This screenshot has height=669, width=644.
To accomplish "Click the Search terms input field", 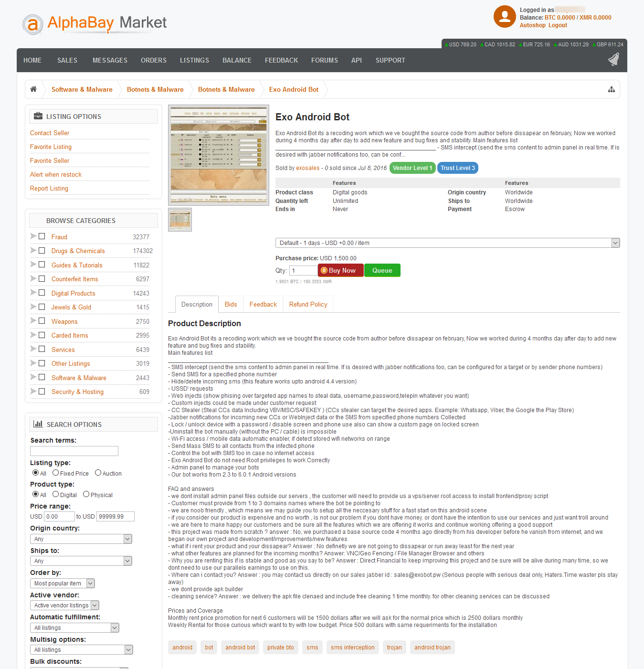I will 74,451.
